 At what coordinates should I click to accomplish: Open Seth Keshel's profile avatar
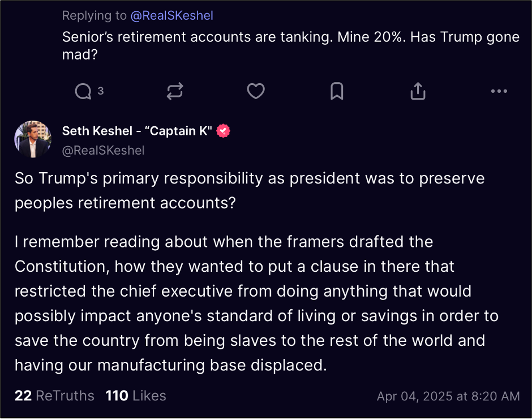[x=33, y=139]
